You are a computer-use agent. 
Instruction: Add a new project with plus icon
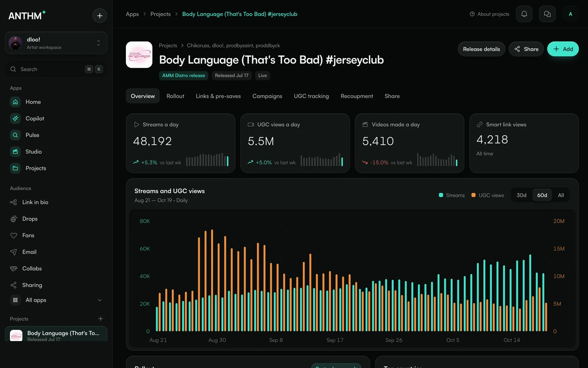click(x=101, y=319)
